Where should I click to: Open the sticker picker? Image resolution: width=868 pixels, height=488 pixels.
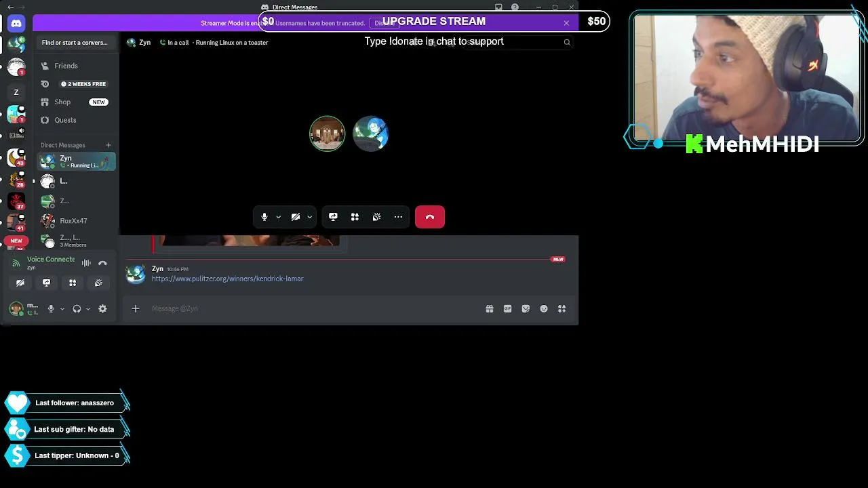tap(526, 308)
